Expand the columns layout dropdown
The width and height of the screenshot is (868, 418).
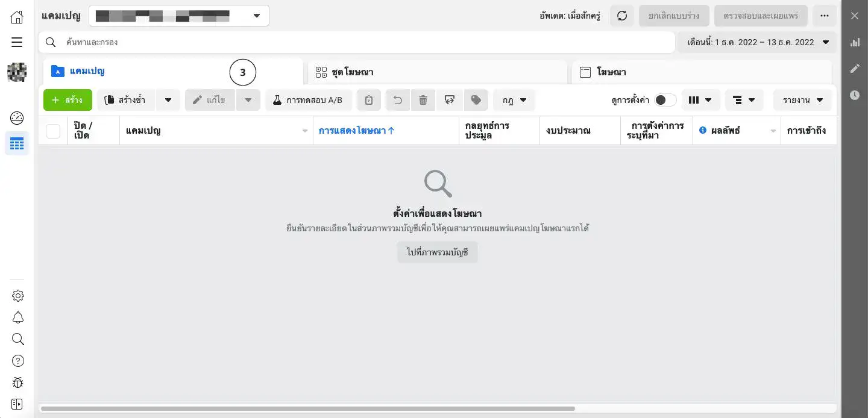tap(700, 100)
